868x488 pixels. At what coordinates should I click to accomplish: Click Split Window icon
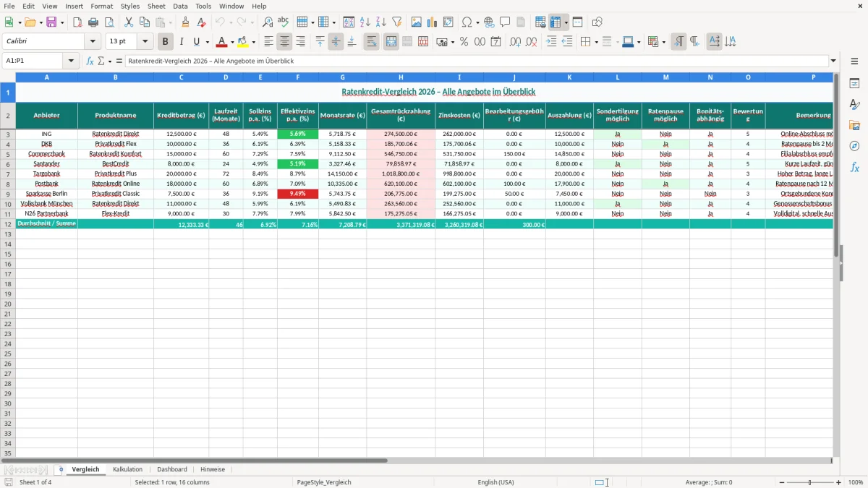(577, 22)
